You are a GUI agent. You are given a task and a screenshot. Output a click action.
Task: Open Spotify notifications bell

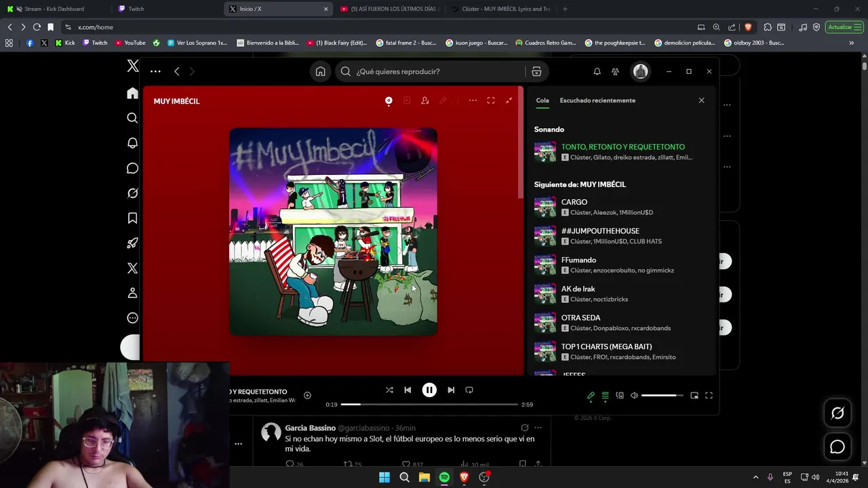coord(597,71)
